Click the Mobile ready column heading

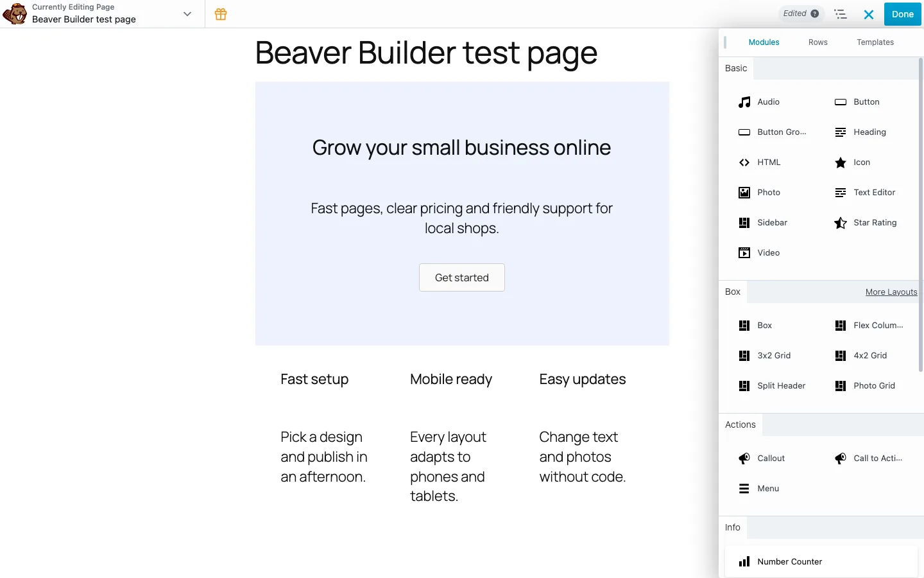451,380
